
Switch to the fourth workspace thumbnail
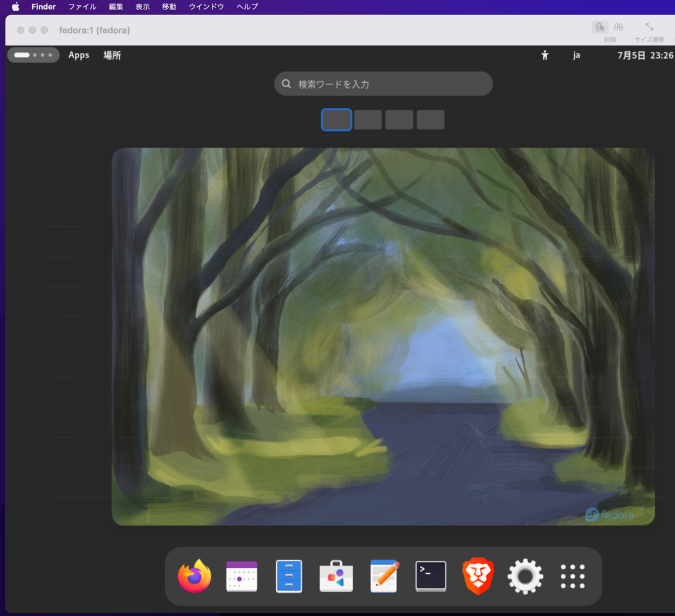(431, 120)
